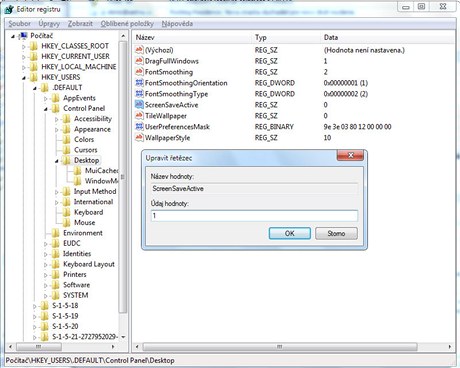460x368 pixels.
Task: Open the Oblíbené položky menu
Action: coord(127,24)
